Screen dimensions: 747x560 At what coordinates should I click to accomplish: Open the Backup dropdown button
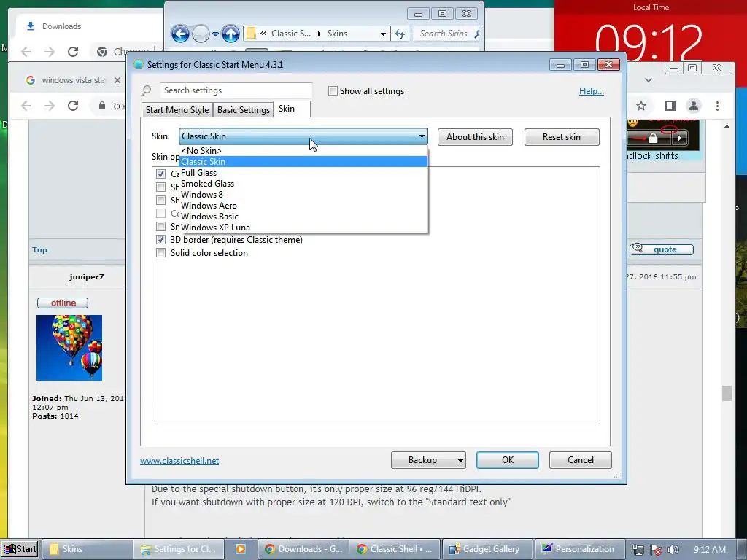(460, 460)
